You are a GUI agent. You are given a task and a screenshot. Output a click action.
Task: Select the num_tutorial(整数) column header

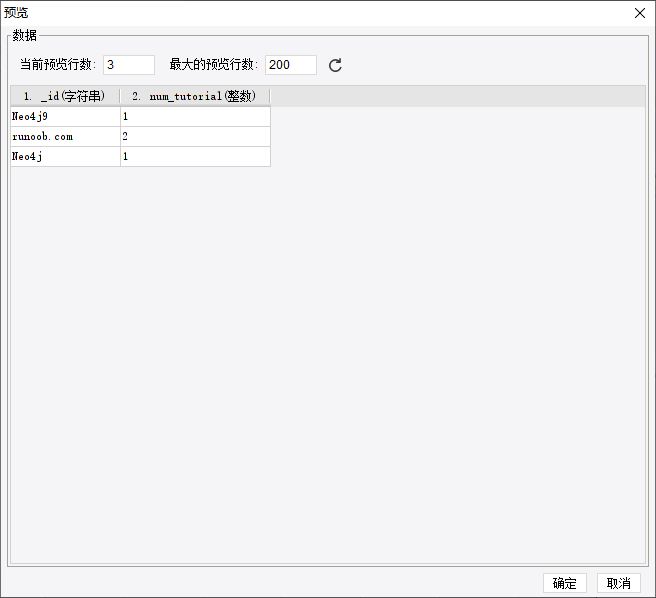click(x=195, y=96)
